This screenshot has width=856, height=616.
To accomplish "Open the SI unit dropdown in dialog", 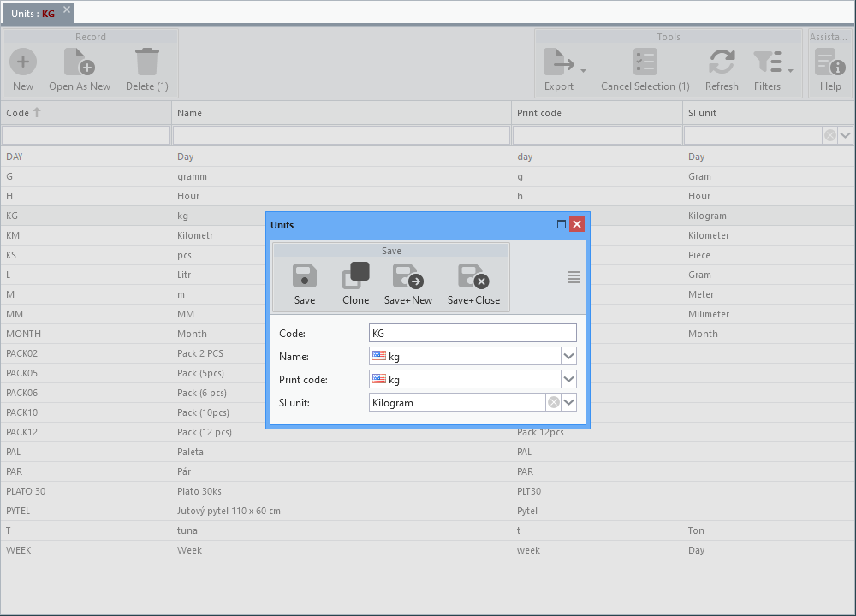I will point(569,403).
